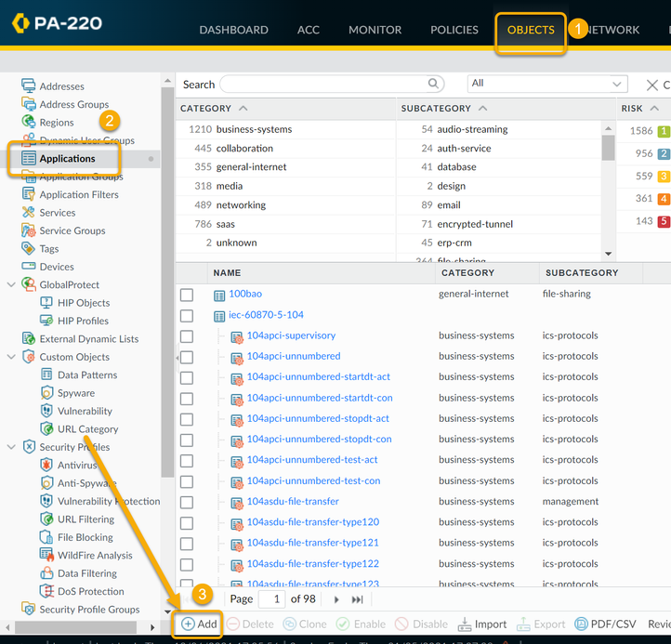This screenshot has height=644, width=671.
Task: Open the File Blocking profile icon
Action: pos(48,537)
